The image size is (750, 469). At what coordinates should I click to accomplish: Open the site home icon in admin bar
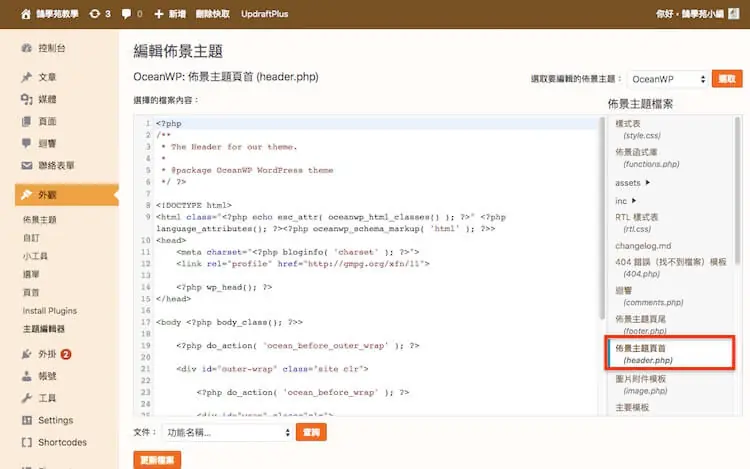26,14
